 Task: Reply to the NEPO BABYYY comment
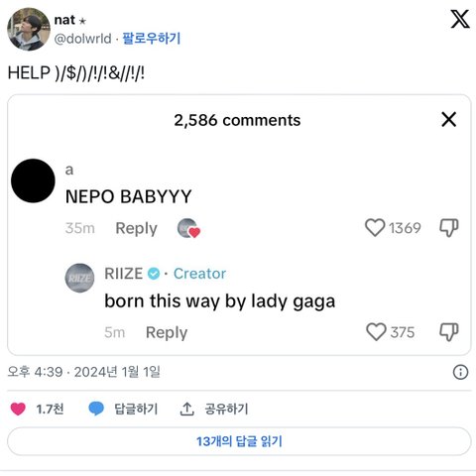pyautogui.click(x=136, y=228)
